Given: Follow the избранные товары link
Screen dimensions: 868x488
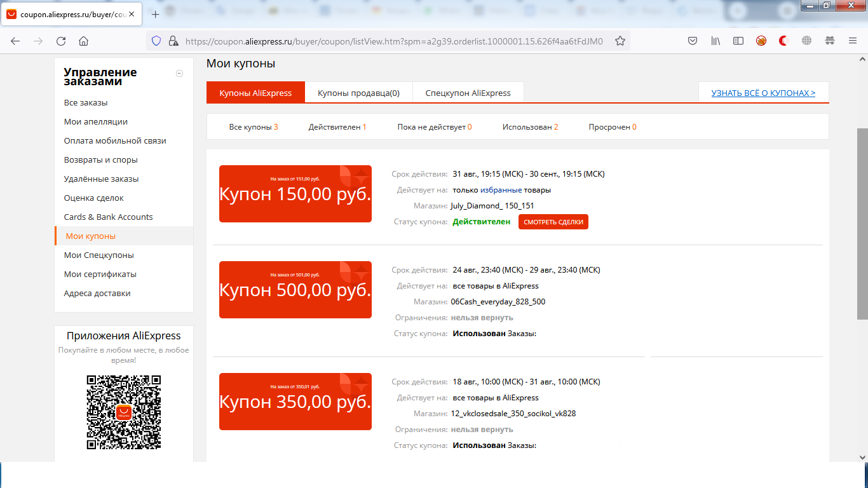Looking at the screenshot, I should pos(501,190).
